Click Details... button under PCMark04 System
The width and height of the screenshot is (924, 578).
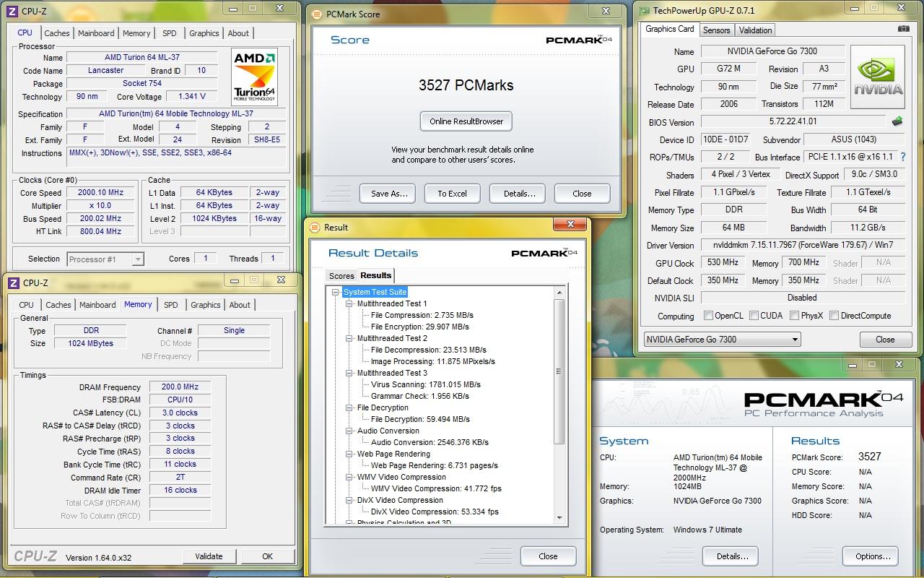pyautogui.click(x=732, y=556)
